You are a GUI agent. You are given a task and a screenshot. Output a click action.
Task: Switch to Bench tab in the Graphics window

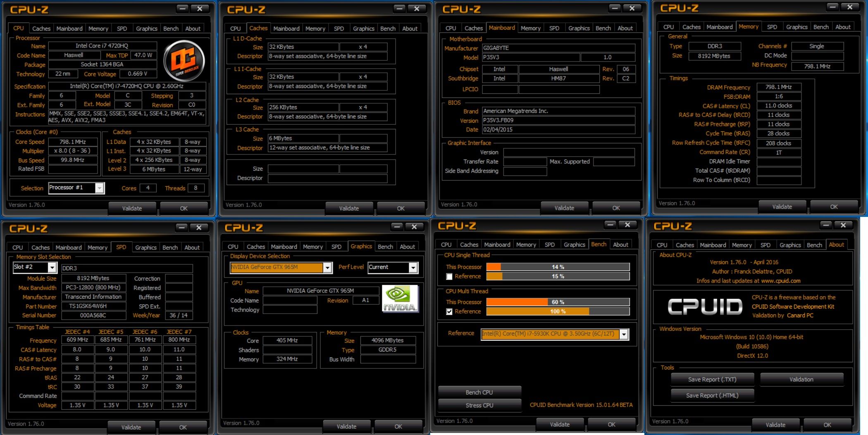[x=385, y=247]
